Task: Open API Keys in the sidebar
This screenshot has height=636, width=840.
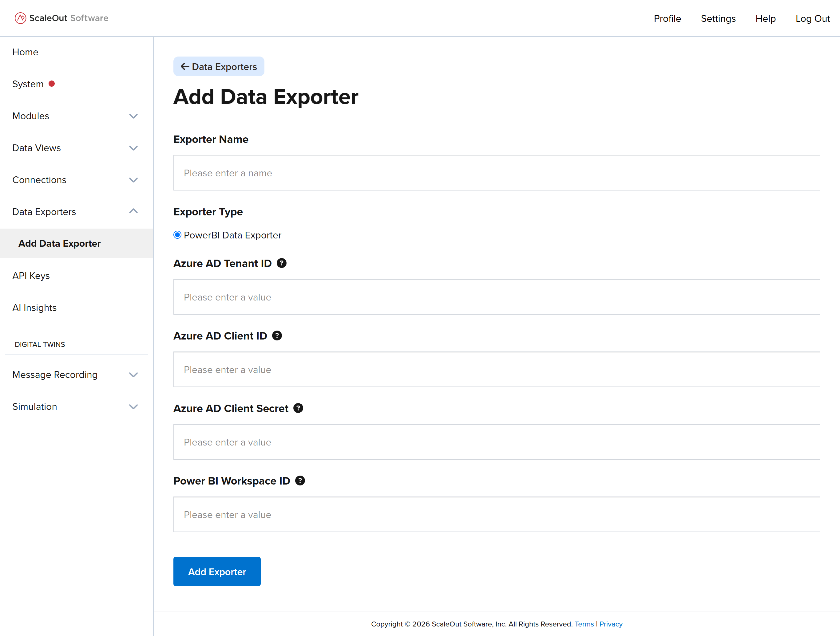Action: click(31, 276)
